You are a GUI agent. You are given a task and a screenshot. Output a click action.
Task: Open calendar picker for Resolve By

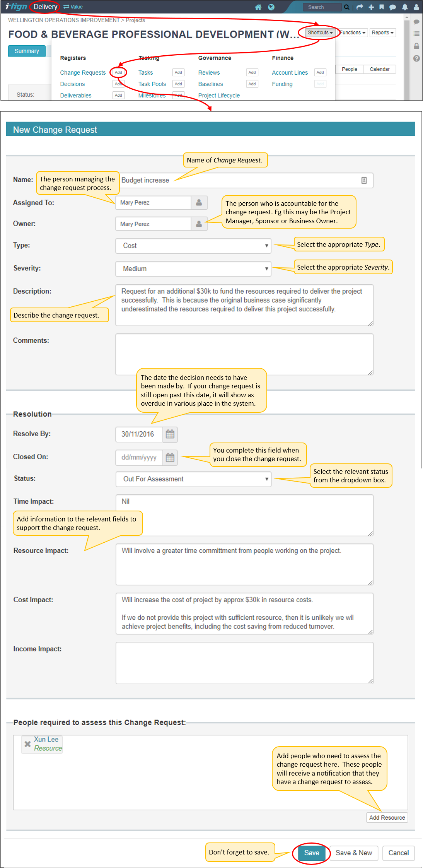click(170, 434)
